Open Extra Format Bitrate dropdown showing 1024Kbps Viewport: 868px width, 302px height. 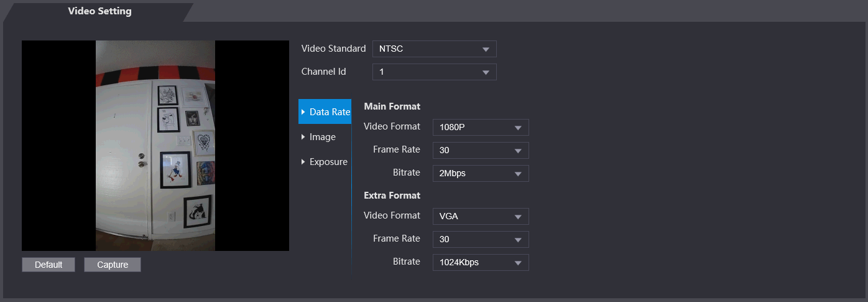(480, 262)
